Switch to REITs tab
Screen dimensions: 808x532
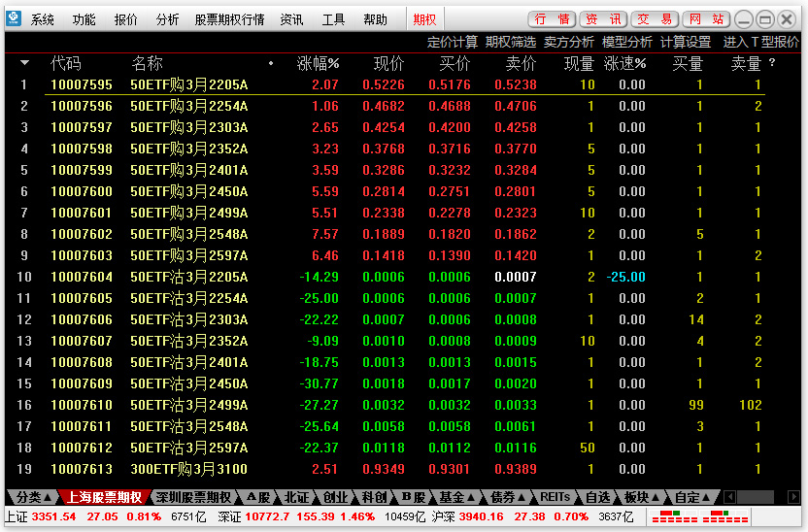click(x=555, y=497)
